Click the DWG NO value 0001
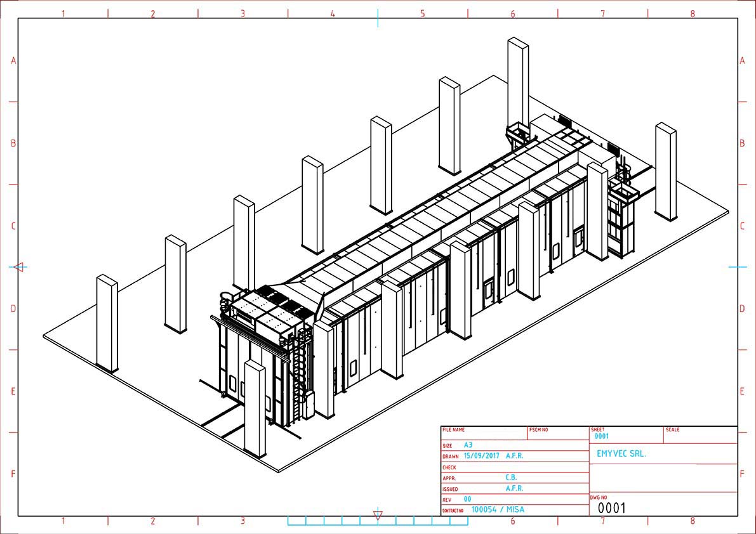The image size is (756, 534). [x=612, y=508]
